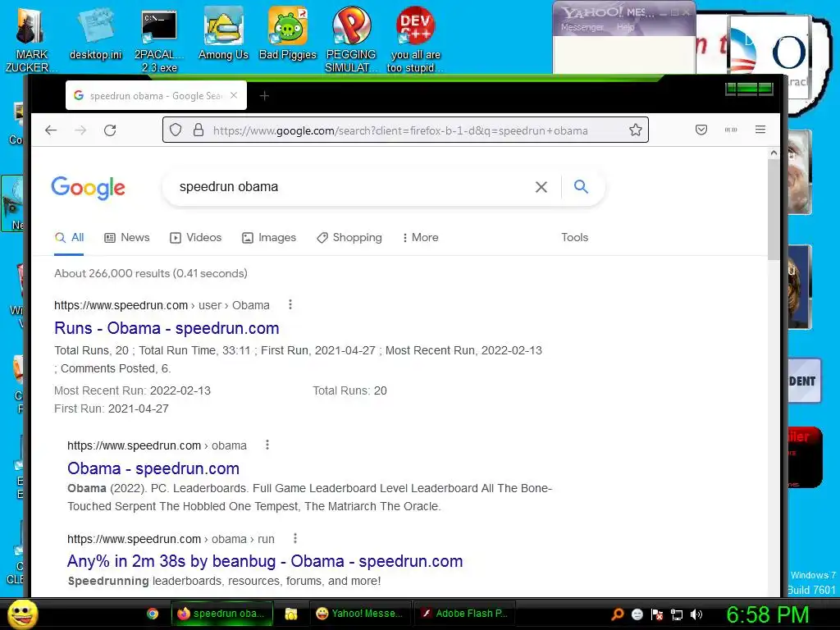Click About 266,000 results text

[x=151, y=273]
